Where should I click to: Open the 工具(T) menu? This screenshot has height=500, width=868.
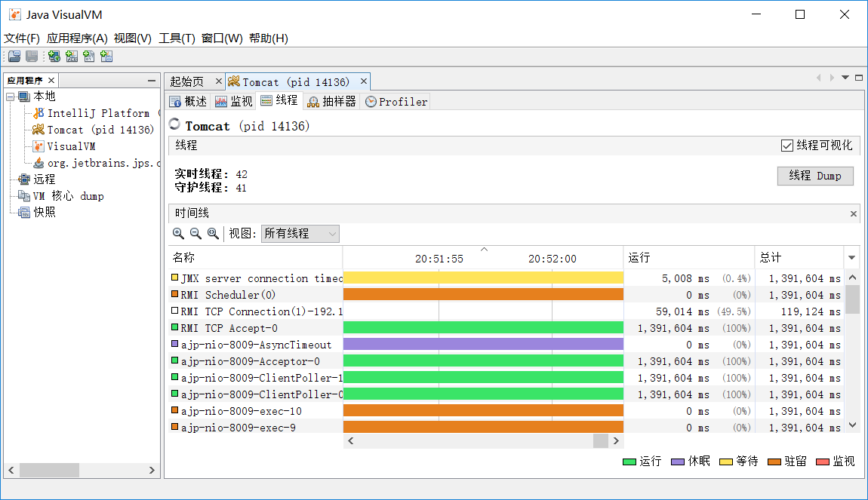177,38
